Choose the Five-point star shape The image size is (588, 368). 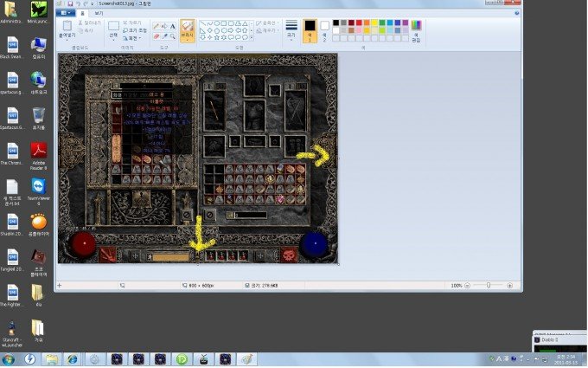pos(217,37)
